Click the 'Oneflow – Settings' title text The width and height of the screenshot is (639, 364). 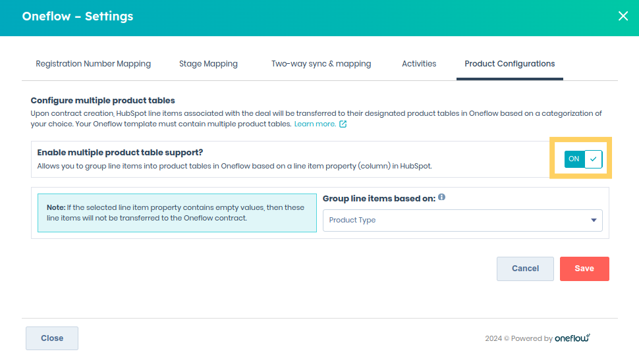click(78, 16)
